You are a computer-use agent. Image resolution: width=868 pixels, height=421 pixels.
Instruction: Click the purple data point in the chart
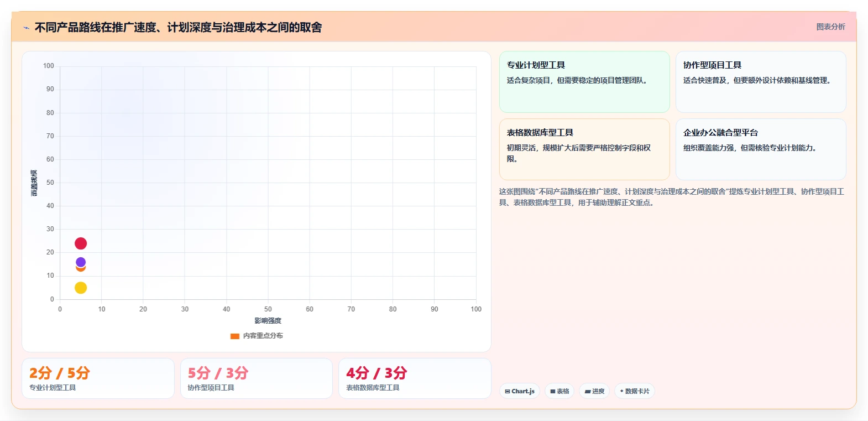click(81, 262)
